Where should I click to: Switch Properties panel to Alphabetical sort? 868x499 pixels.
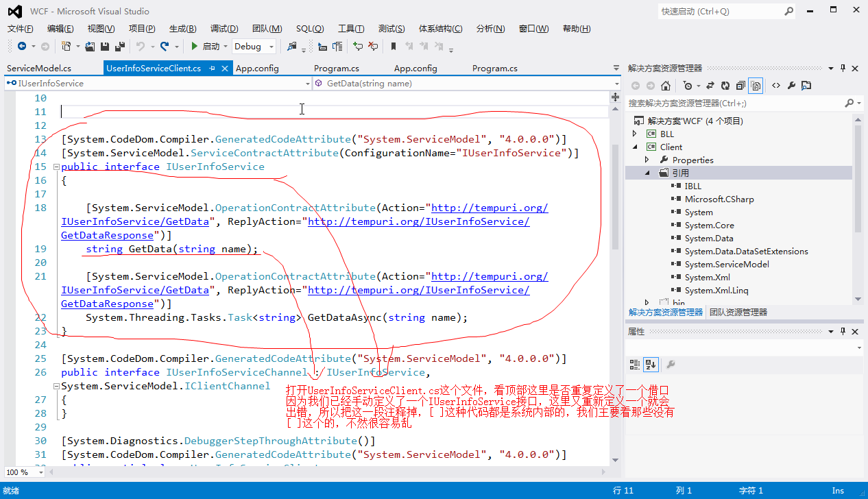(x=650, y=364)
